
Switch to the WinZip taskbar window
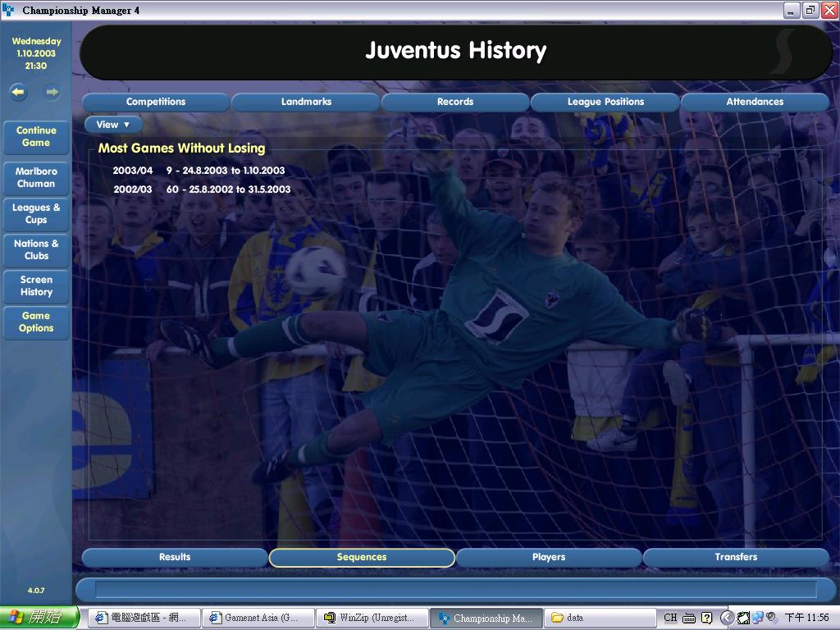click(x=372, y=618)
